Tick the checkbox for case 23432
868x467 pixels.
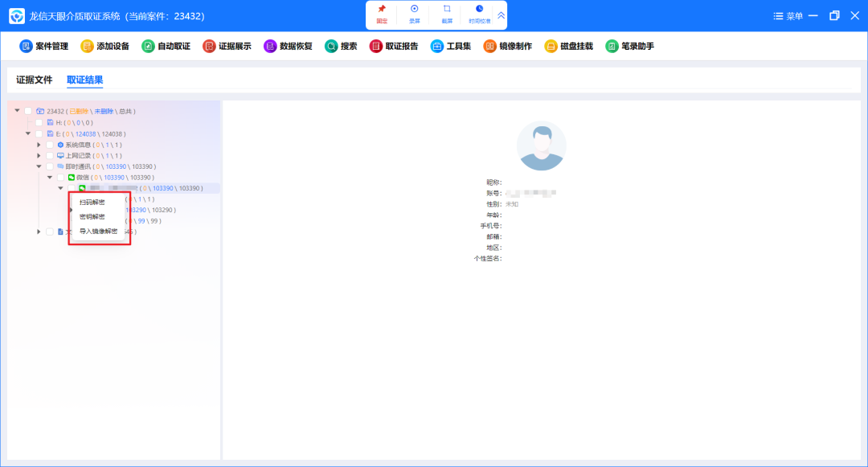28,111
